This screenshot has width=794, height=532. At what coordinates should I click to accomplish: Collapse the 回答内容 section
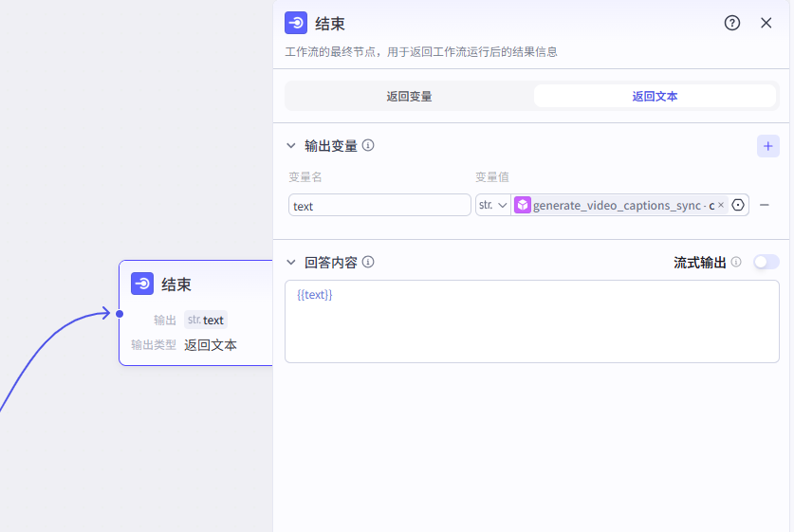pos(291,262)
